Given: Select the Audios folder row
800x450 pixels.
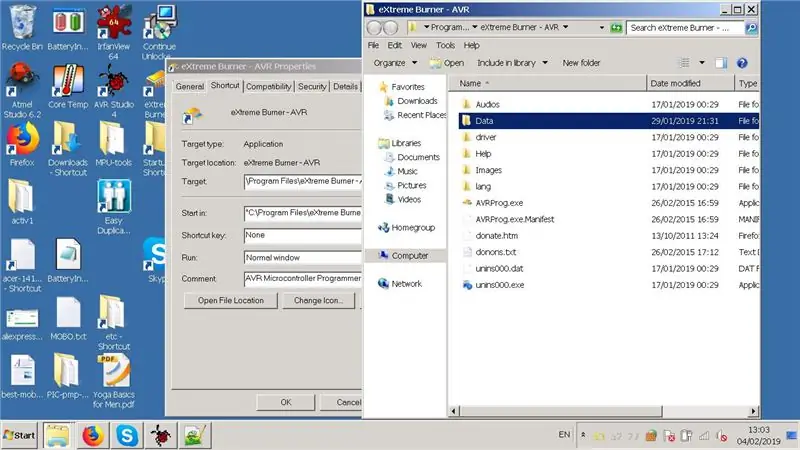Looking at the screenshot, I should point(610,105).
